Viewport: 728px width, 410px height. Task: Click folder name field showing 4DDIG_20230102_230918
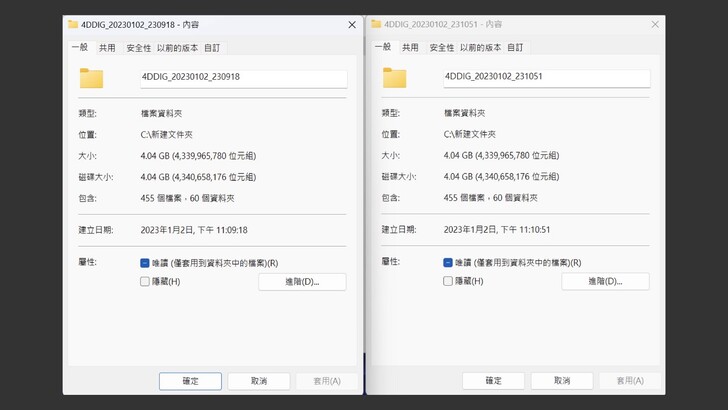pyautogui.click(x=242, y=77)
